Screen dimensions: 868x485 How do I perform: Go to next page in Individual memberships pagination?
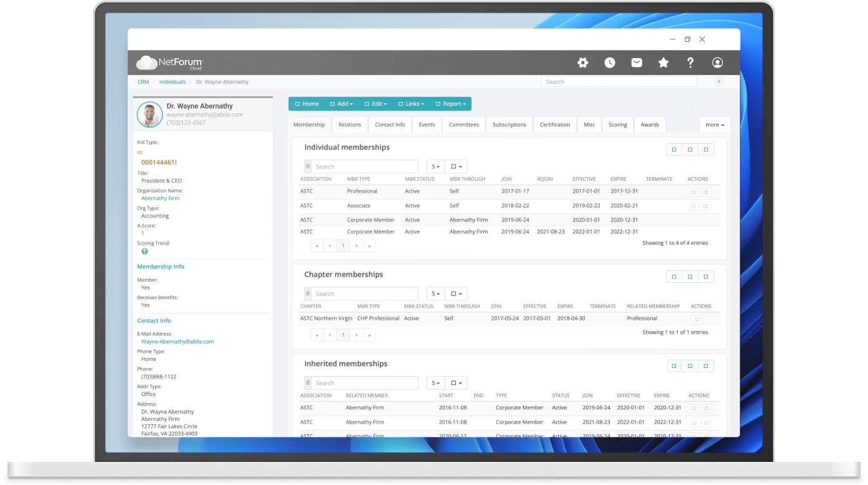(x=356, y=246)
